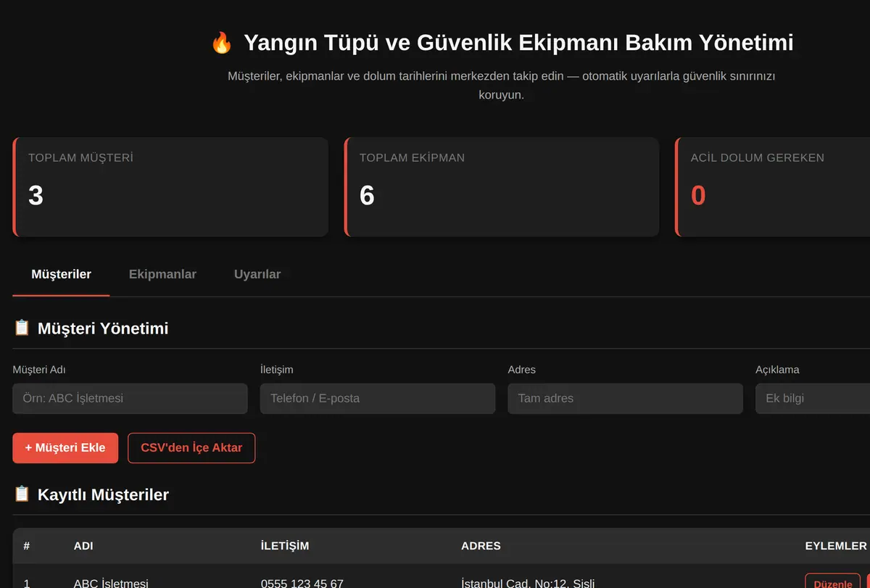This screenshot has height=588, width=870.
Task: Focus the Açıklama input field
Action: pos(813,399)
